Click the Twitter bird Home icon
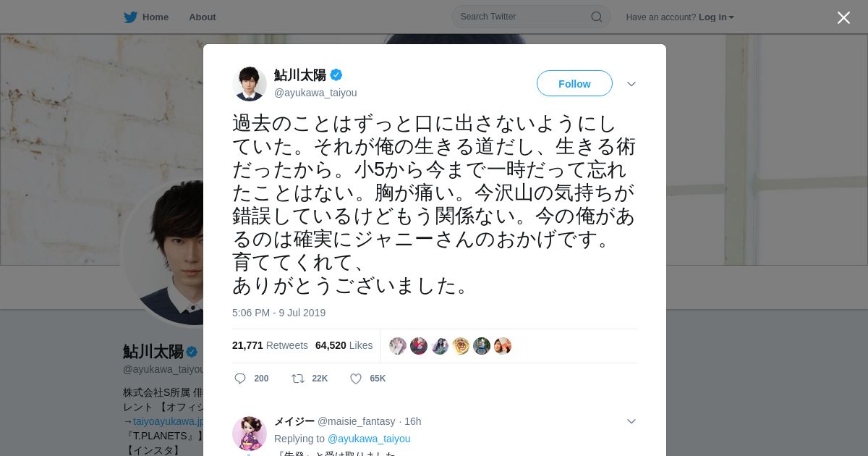The height and width of the screenshot is (456, 868). click(x=130, y=17)
